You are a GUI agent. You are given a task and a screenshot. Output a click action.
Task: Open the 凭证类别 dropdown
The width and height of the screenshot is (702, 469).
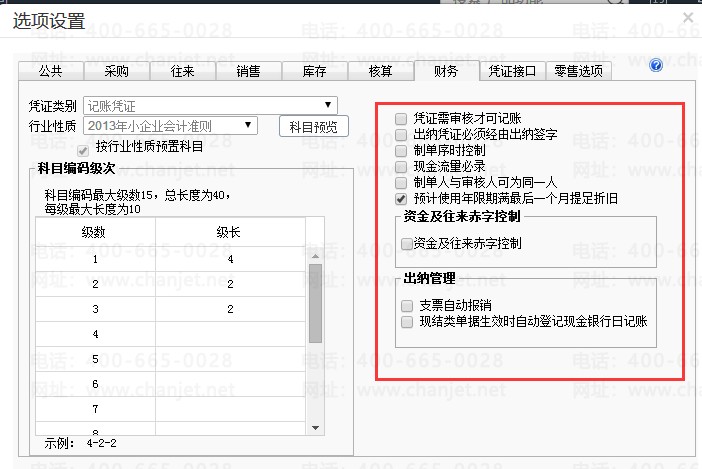tap(328, 105)
